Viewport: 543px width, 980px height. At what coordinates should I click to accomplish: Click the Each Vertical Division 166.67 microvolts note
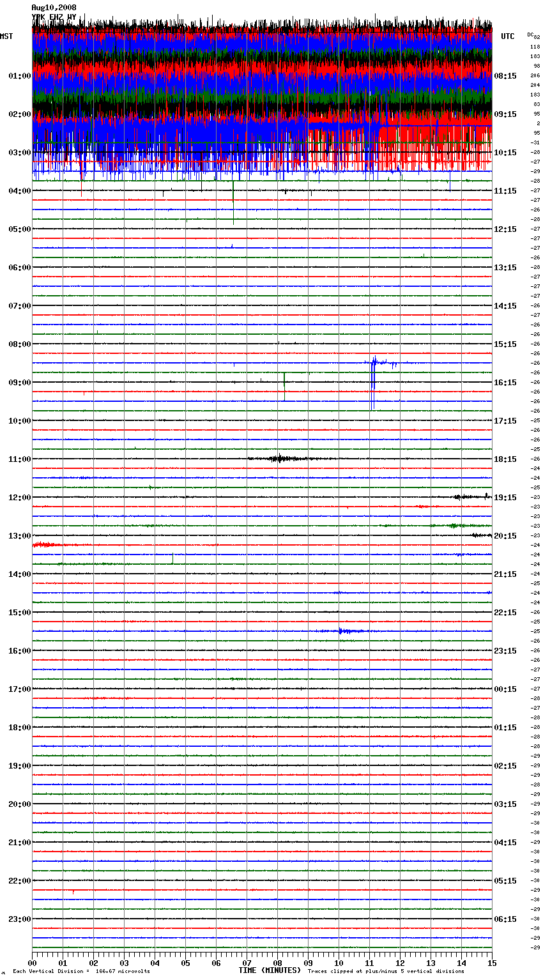[x=81, y=972]
